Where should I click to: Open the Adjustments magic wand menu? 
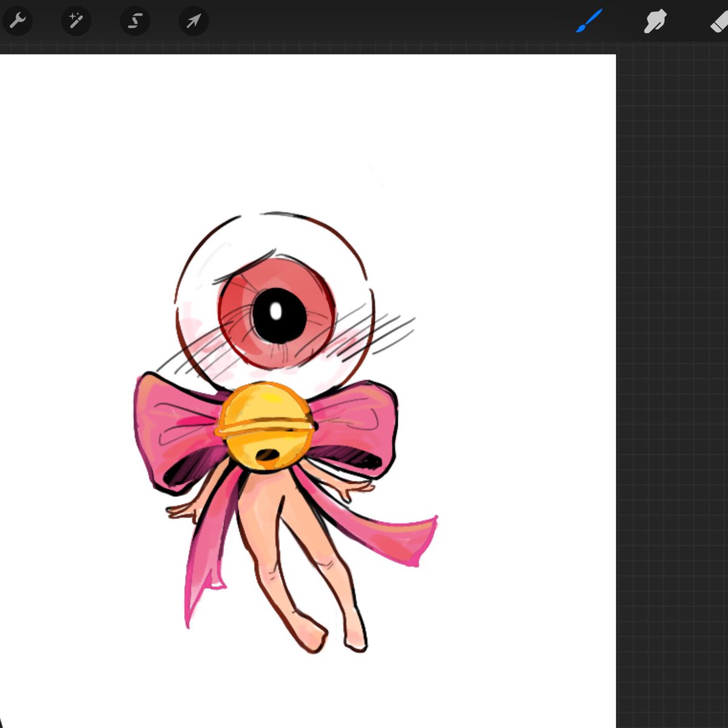tap(76, 22)
